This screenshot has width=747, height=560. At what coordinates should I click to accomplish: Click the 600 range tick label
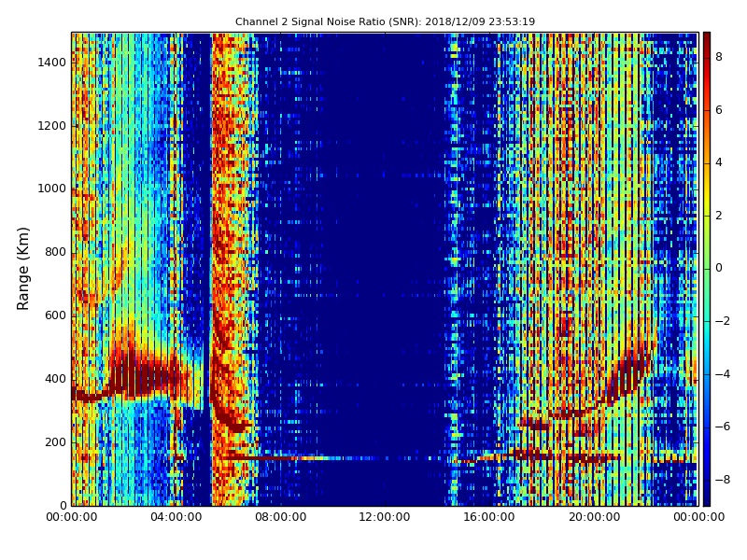point(55,315)
